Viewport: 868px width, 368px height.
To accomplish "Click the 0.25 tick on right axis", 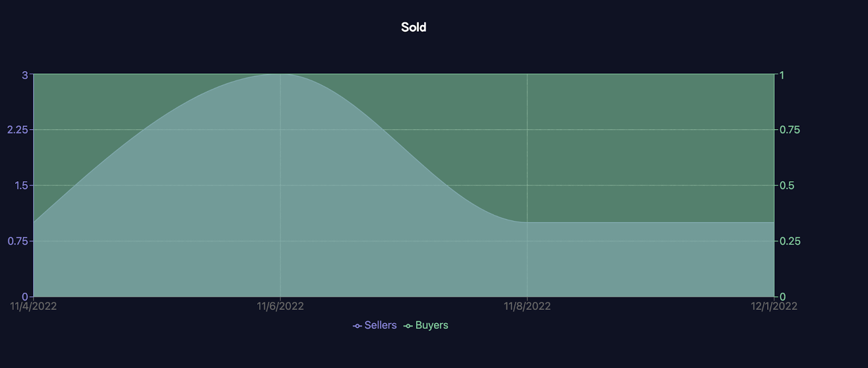I will pyautogui.click(x=789, y=241).
